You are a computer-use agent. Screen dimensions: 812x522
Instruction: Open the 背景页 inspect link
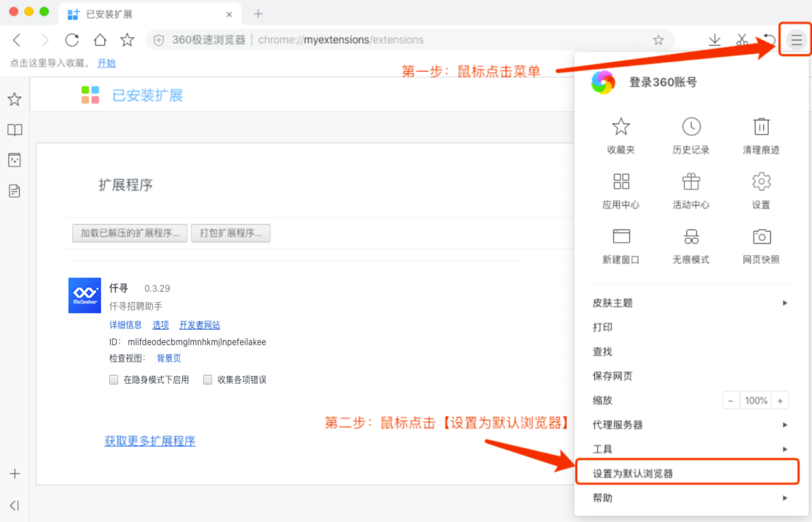pyautogui.click(x=169, y=358)
